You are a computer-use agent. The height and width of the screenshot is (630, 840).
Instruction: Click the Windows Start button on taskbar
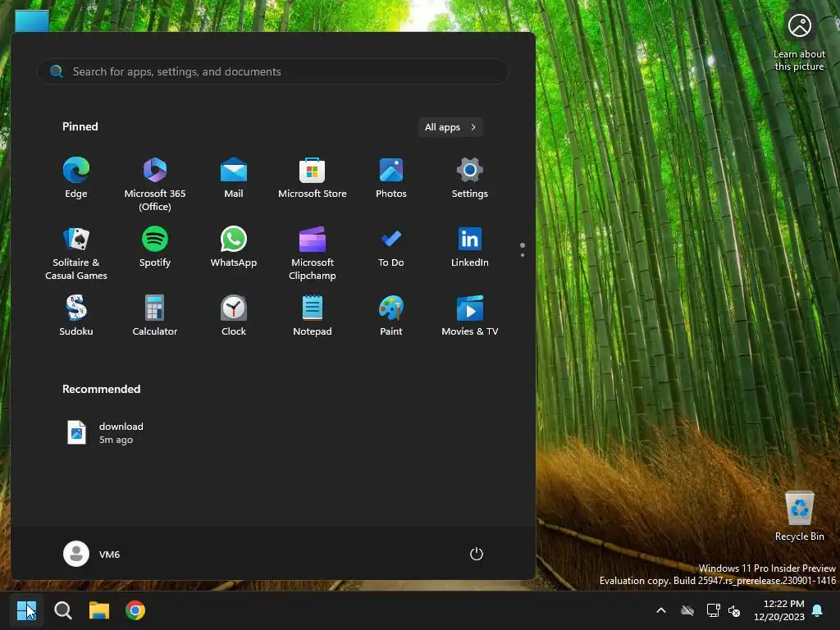[26, 610]
